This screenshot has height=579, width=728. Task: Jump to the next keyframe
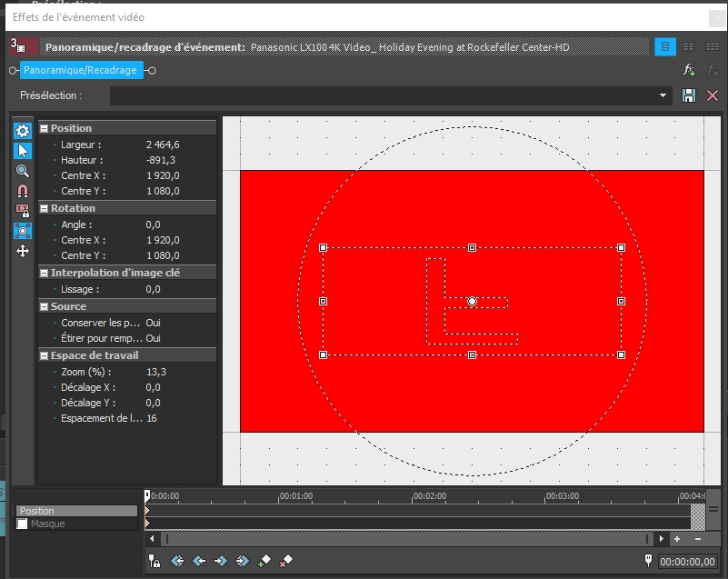pyautogui.click(x=221, y=562)
